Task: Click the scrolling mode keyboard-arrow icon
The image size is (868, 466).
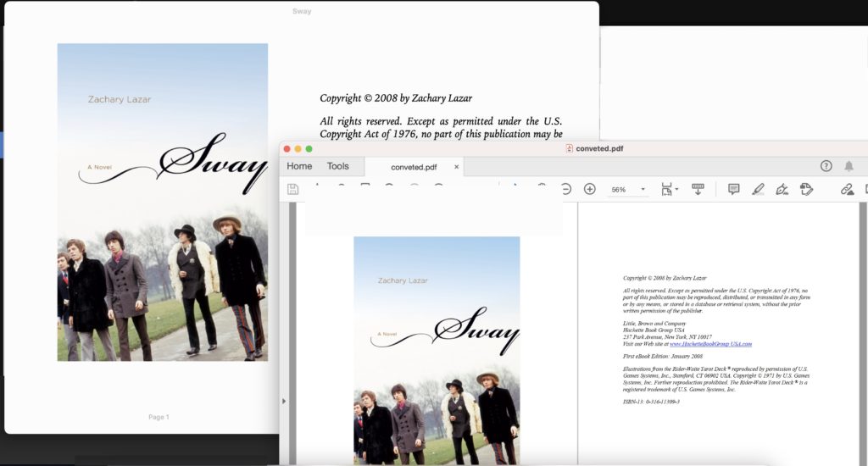Action: 698,189
